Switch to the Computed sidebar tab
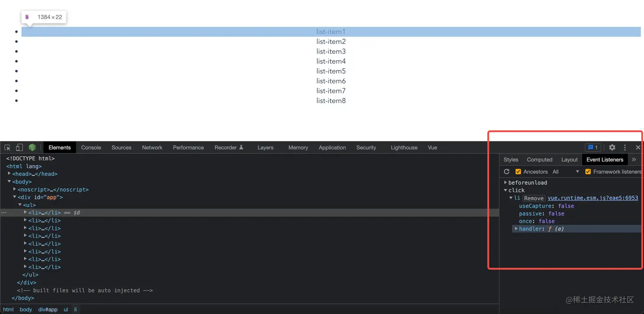Viewport: 644px width, 314px height. coord(540,159)
